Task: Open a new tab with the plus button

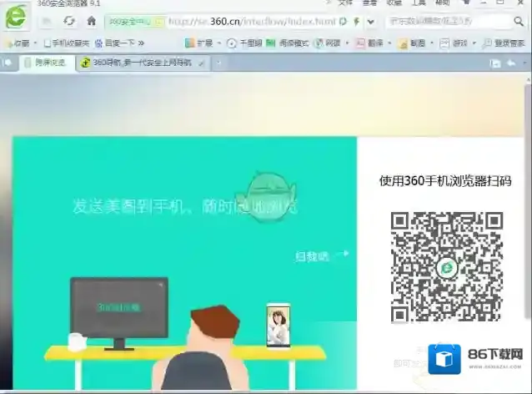Action: [x=218, y=63]
